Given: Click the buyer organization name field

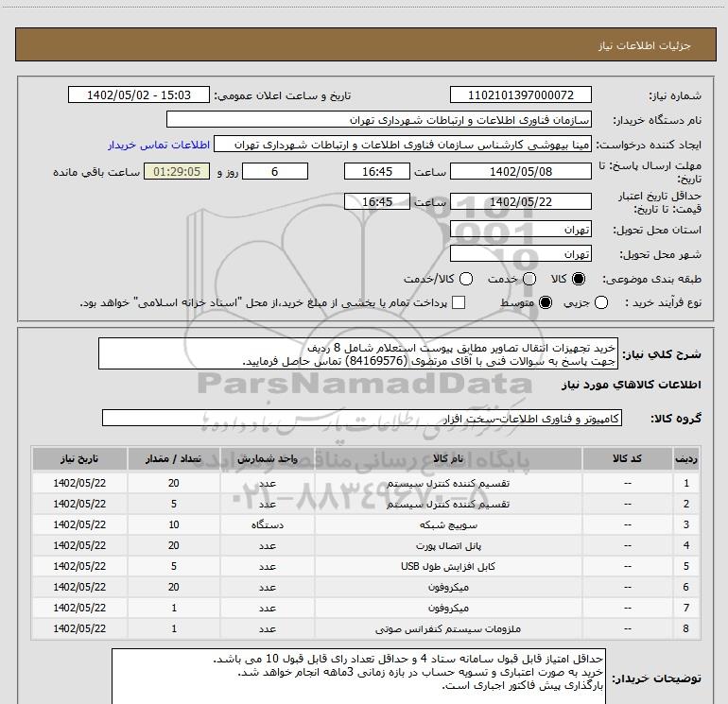Looking at the screenshot, I should [379, 120].
